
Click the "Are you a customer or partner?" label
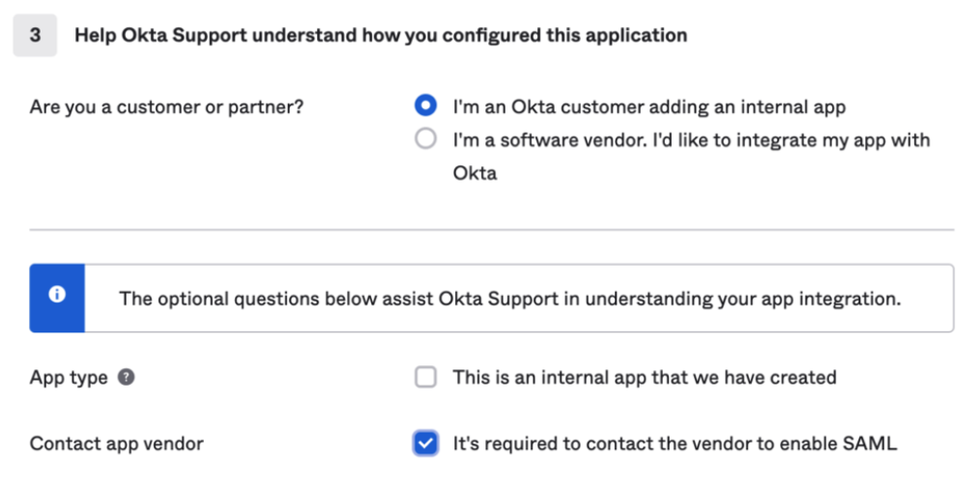[166, 106]
